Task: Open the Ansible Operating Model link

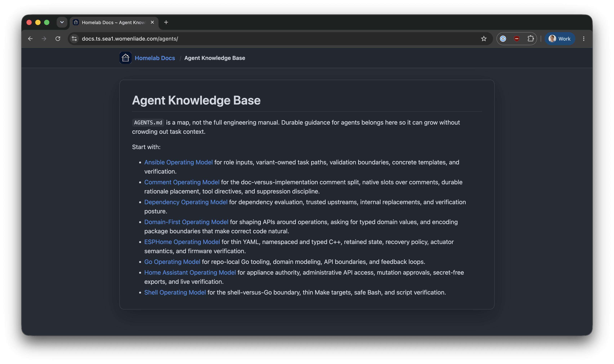Action: [x=178, y=162]
